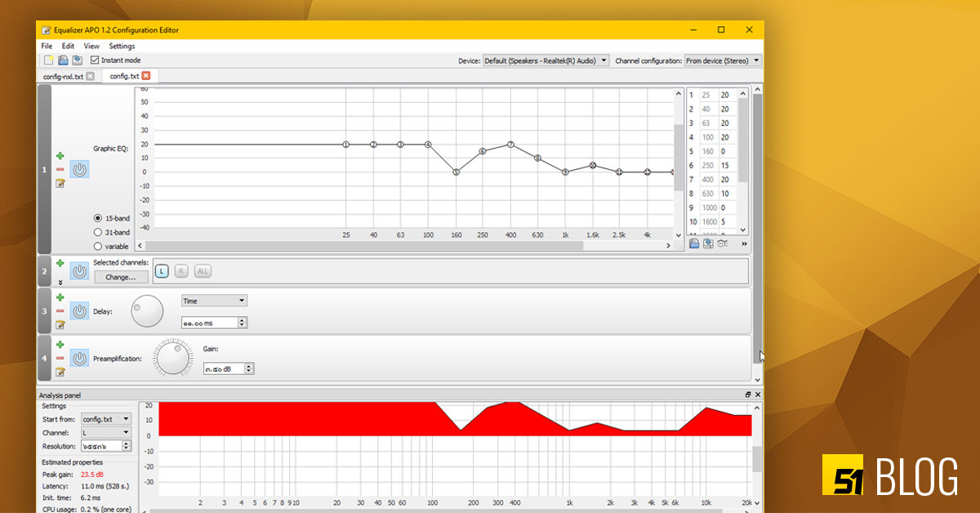The image size is (980, 513).
Task: Add a filter after the Delay row
Action: click(x=60, y=297)
